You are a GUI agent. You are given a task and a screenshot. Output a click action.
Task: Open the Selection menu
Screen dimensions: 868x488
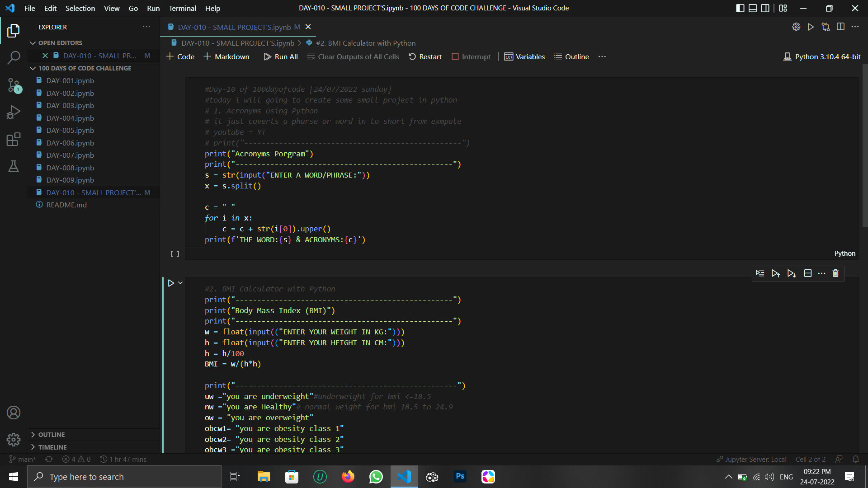80,8
